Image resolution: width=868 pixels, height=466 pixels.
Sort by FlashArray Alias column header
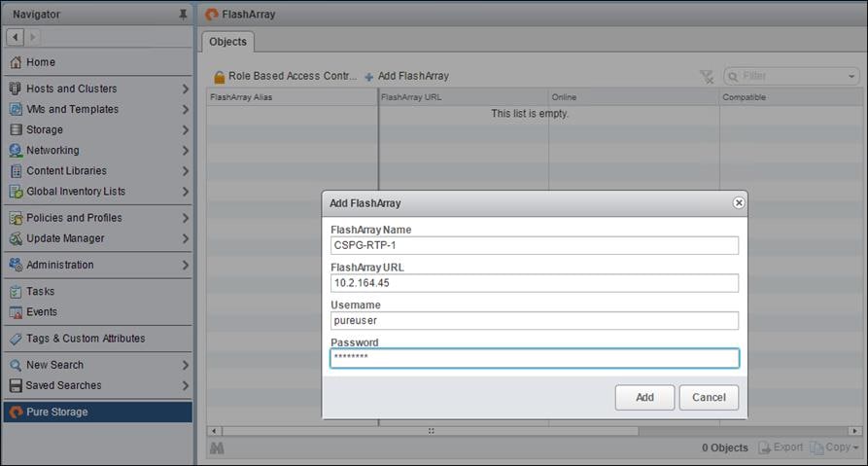coord(293,97)
